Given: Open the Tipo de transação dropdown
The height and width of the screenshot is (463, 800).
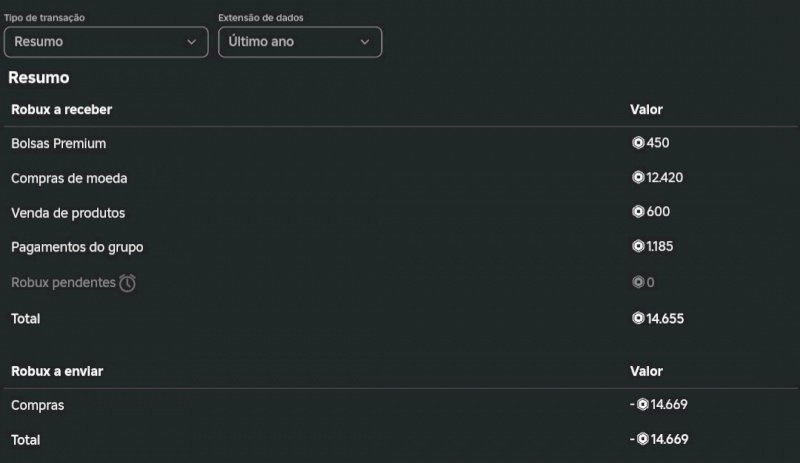Looking at the screenshot, I should point(106,42).
